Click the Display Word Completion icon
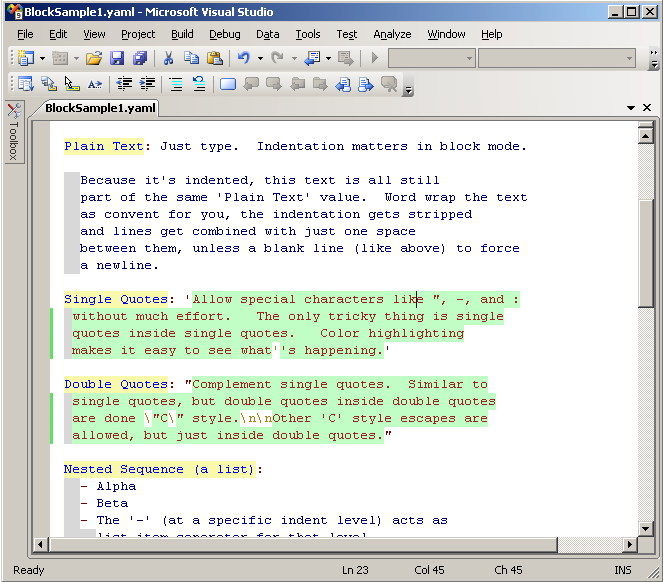 95,84
